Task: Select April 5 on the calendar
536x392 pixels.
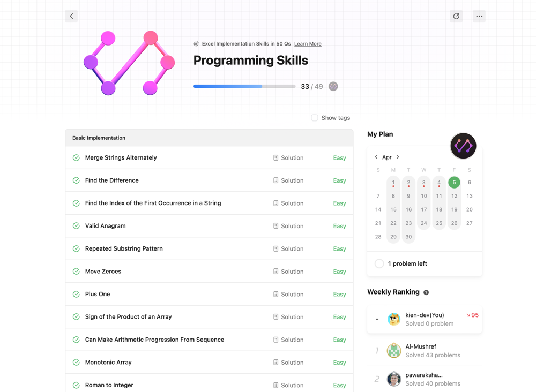Action: coord(454,183)
